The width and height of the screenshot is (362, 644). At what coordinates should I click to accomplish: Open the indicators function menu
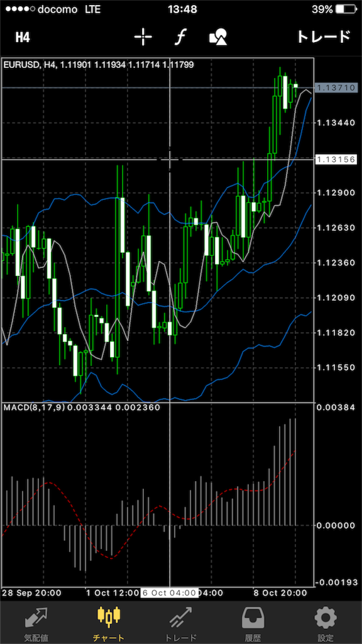point(180,37)
